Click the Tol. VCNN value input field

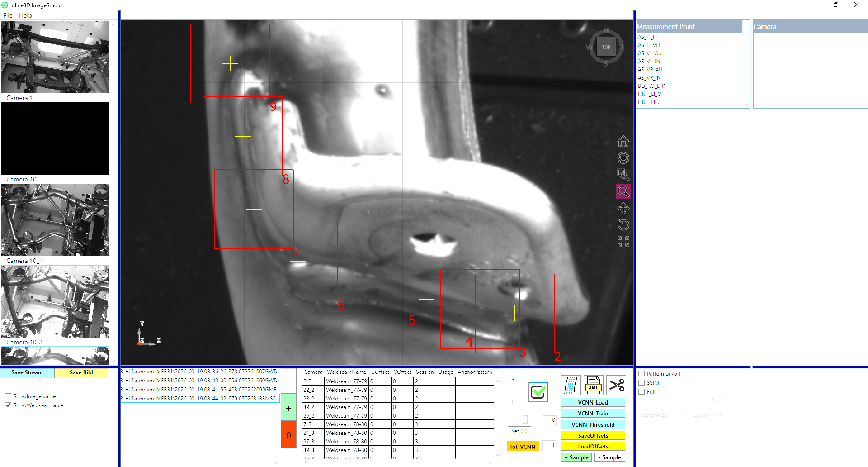coord(549,445)
